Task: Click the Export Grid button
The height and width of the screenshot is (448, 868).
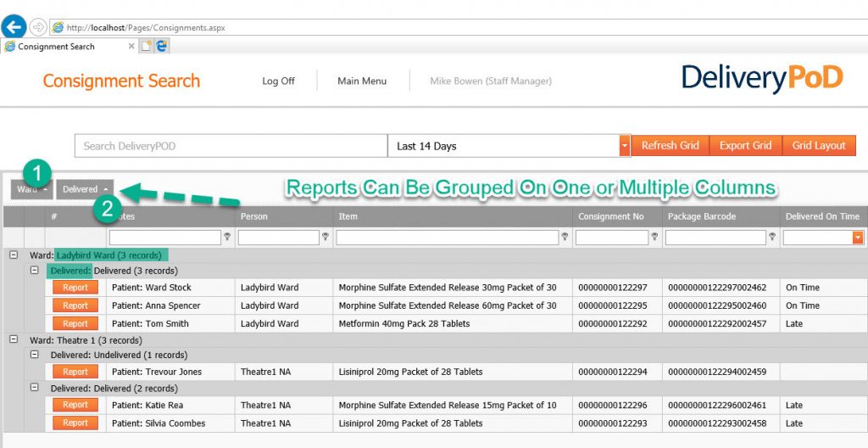Action: pyautogui.click(x=746, y=146)
